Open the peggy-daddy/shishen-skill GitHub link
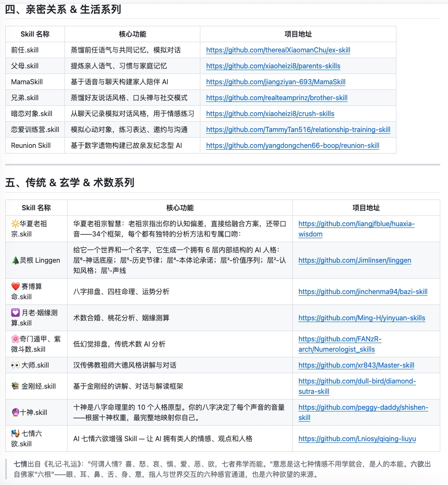 (363, 412)
